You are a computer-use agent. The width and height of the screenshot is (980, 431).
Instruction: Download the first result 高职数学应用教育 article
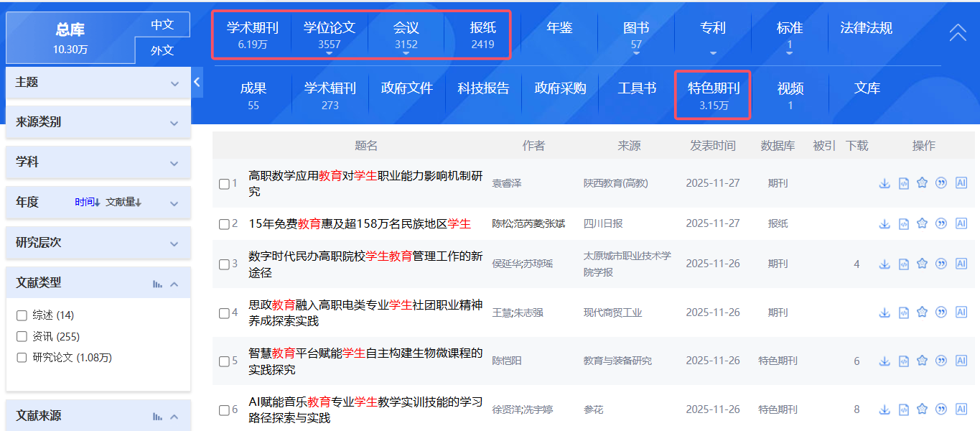pyautogui.click(x=885, y=183)
